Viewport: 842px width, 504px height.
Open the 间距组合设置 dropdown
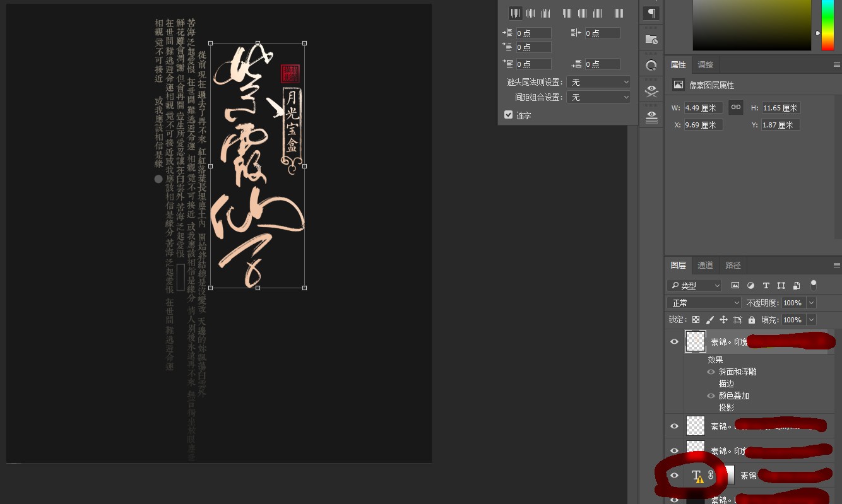pos(598,97)
